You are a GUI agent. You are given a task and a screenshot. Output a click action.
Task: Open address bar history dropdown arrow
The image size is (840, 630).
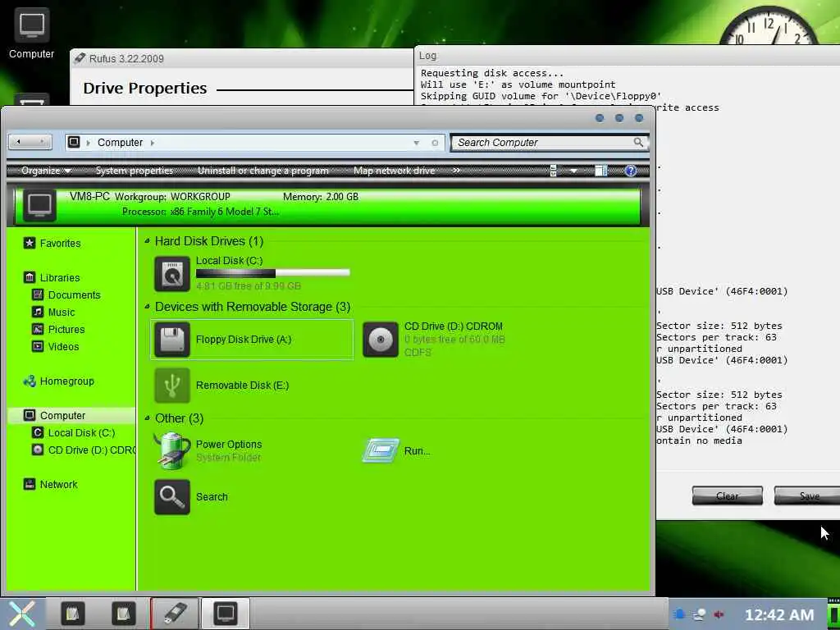(x=416, y=143)
